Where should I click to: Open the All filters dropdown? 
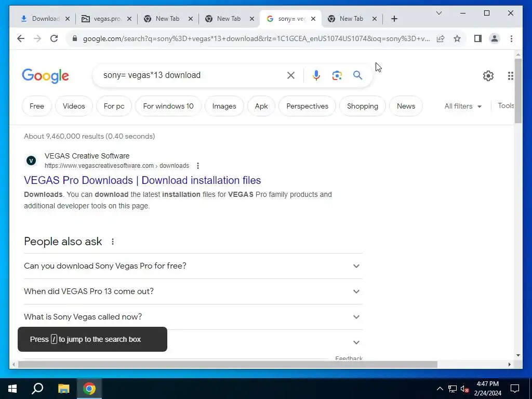463,106
